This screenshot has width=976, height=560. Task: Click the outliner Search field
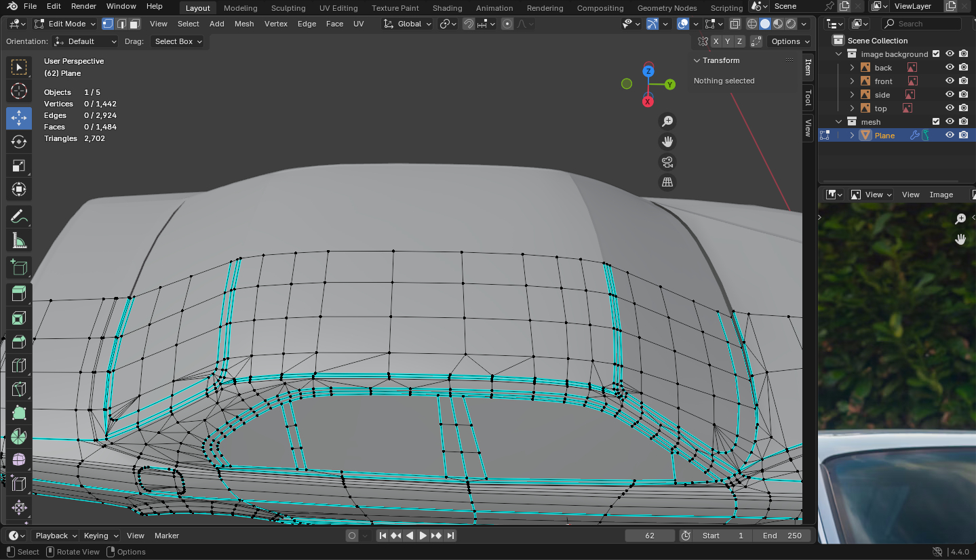click(921, 24)
